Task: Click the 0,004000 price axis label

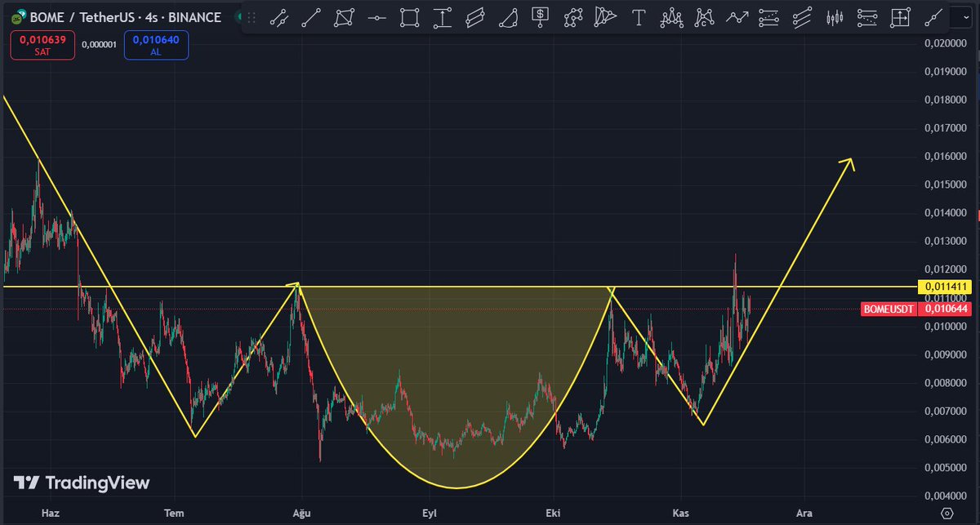Action: click(x=947, y=496)
